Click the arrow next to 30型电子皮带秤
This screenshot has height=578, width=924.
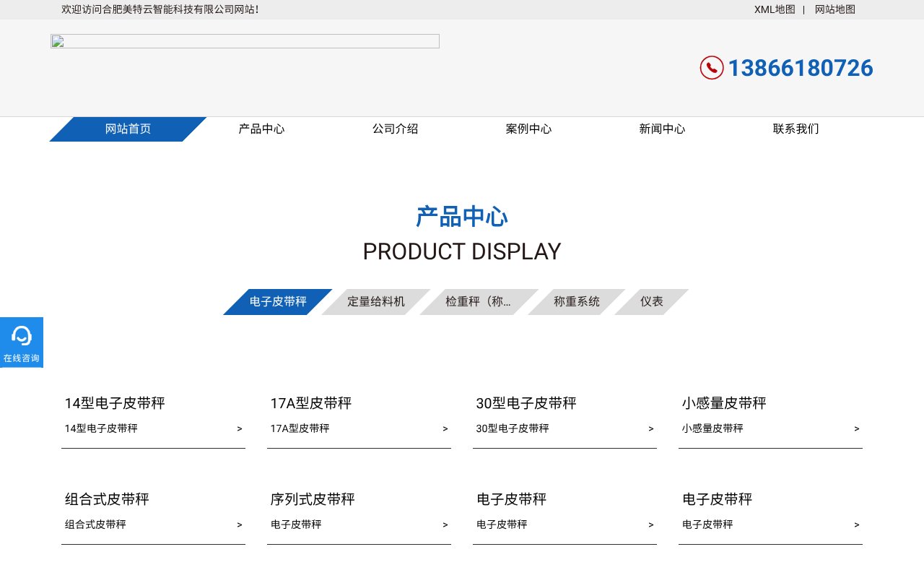pos(650,428)
